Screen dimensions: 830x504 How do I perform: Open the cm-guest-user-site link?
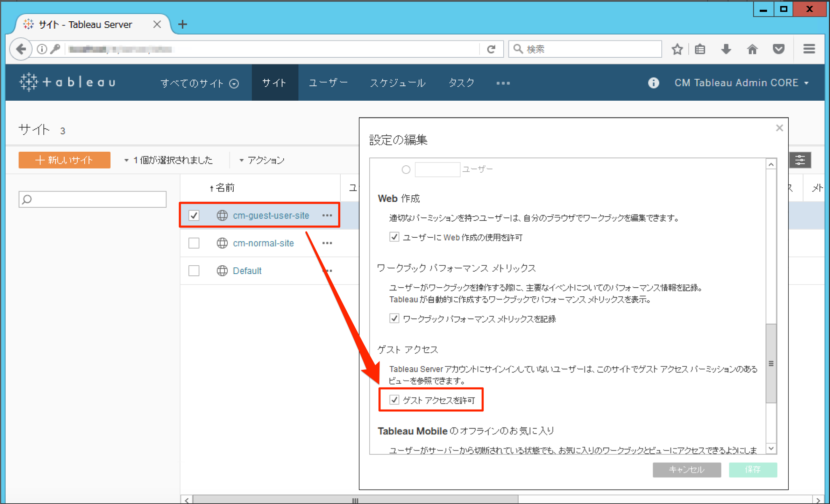coord(271,215)
